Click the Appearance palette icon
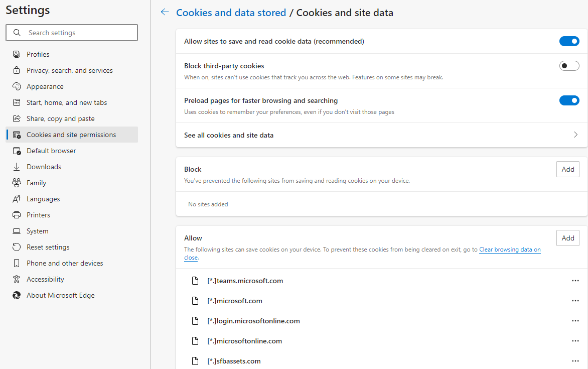 tap(17, 86)
